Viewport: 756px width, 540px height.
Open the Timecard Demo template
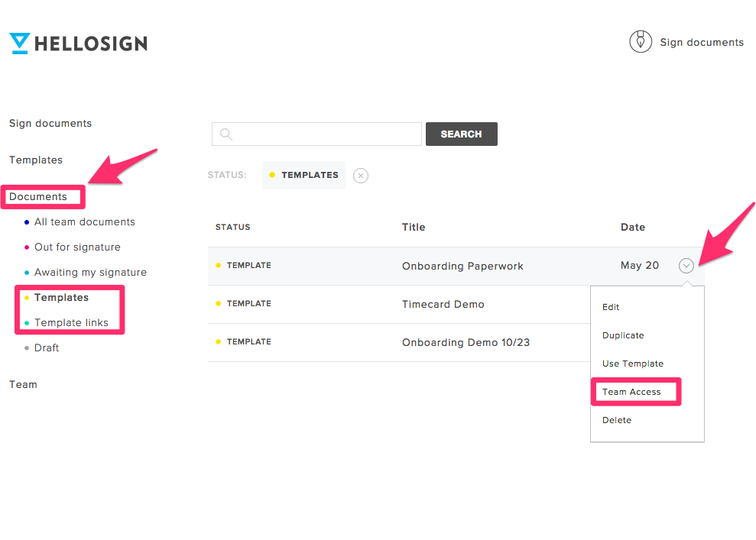(443, 305)
